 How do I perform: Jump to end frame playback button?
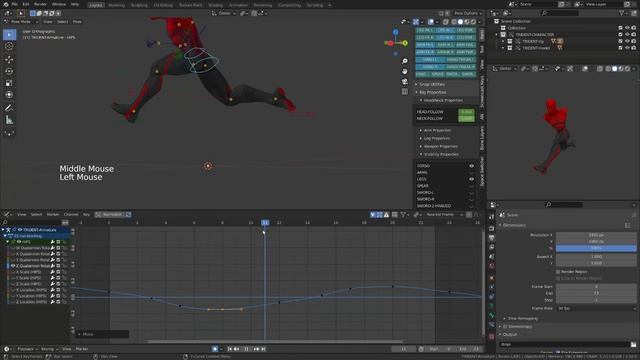[x=263, y=349]
